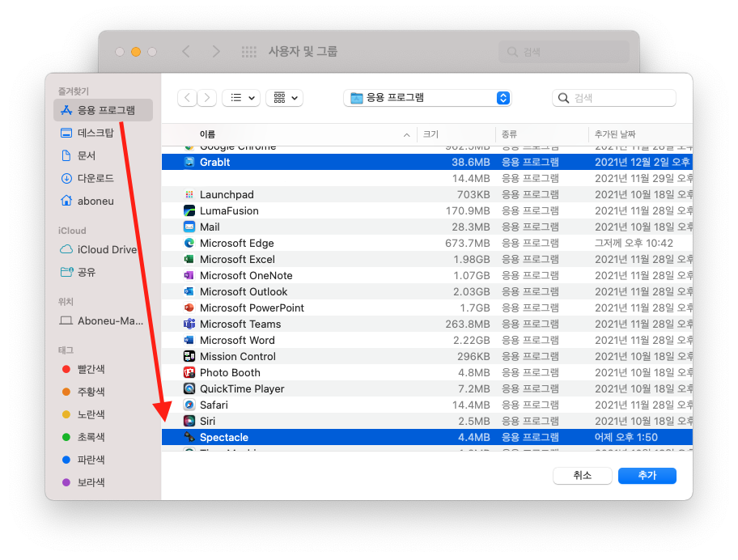Select the orange tag 주황색
The image size is (738, 560).
coord(83,392)
